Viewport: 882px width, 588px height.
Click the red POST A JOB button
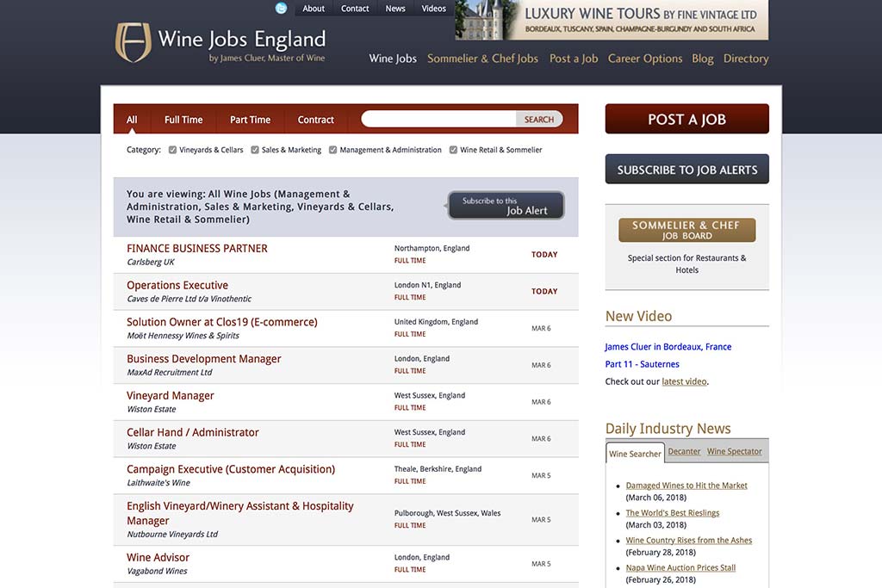686,119
